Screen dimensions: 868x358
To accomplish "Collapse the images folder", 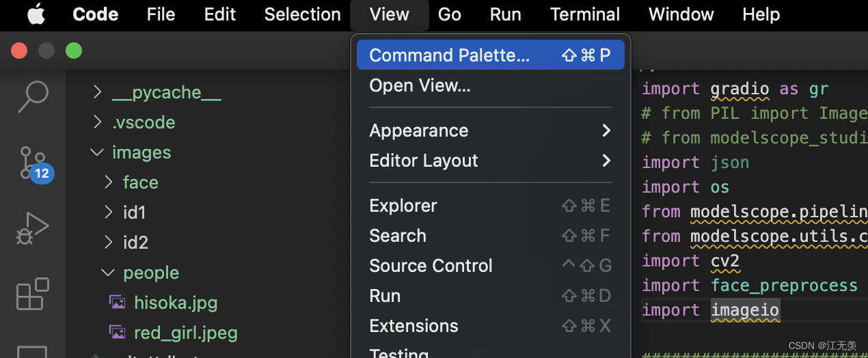I will click(97, 152).
